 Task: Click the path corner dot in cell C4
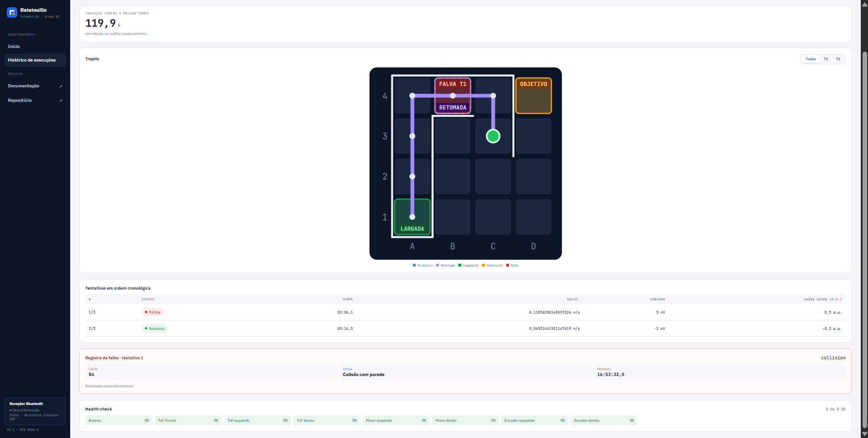(493, 96)
